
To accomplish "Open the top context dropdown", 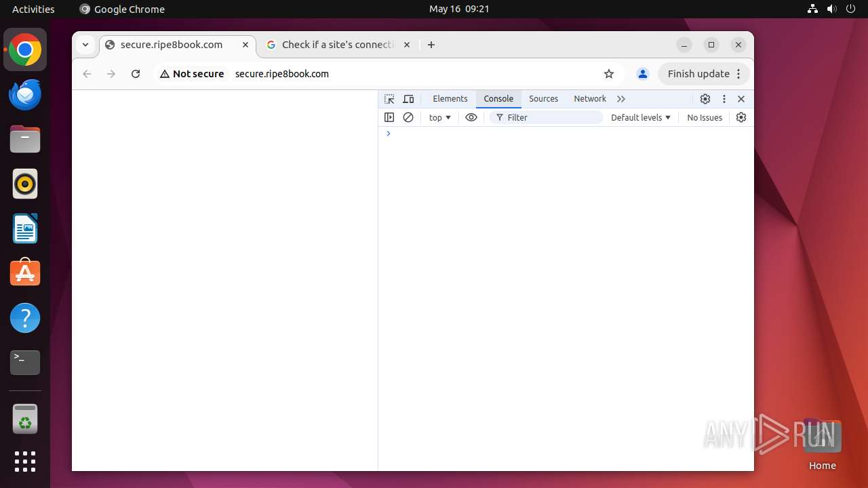I will pyautogui.click(x=439, y=117).
